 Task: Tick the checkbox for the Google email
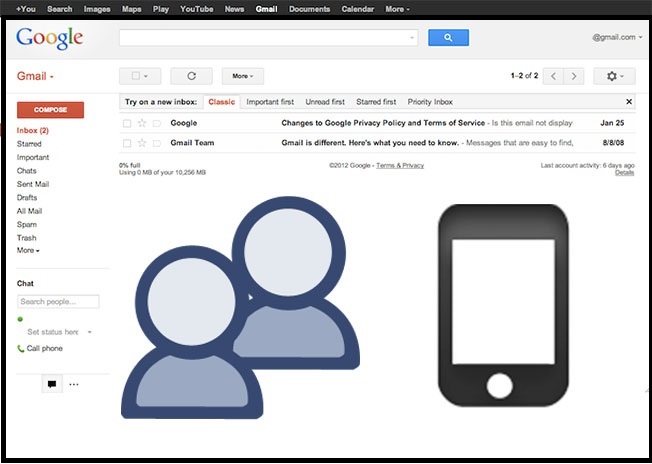[x=127, y=123]
